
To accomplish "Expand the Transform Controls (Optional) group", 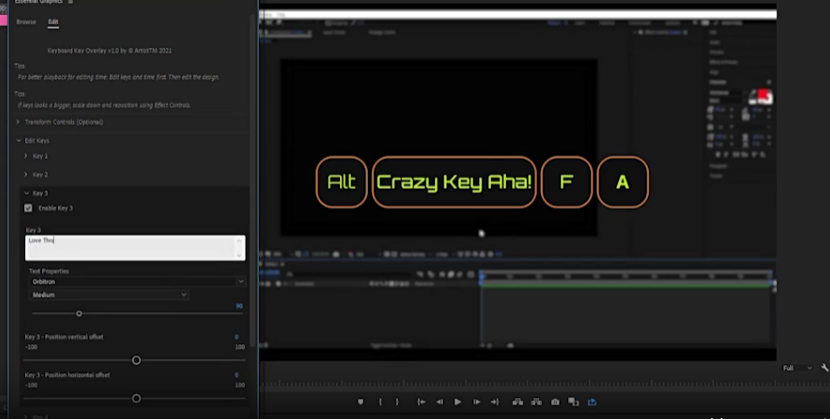I will pos(18,122).
